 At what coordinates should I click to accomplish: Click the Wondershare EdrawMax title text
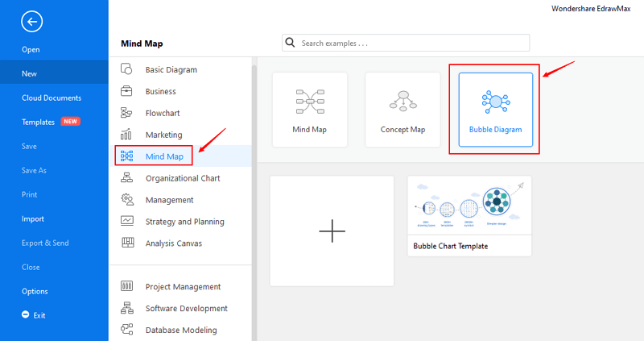(x=591, y=9)
